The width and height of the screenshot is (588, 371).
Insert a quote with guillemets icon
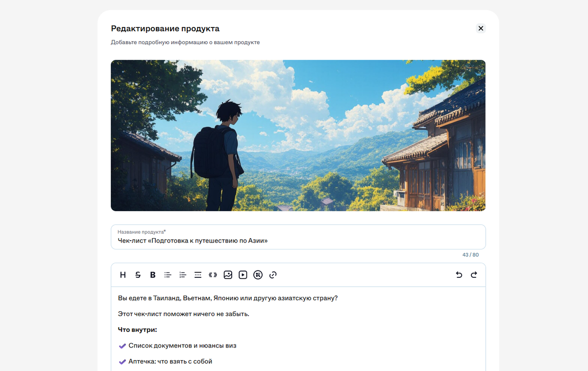[x=213, y=275]
